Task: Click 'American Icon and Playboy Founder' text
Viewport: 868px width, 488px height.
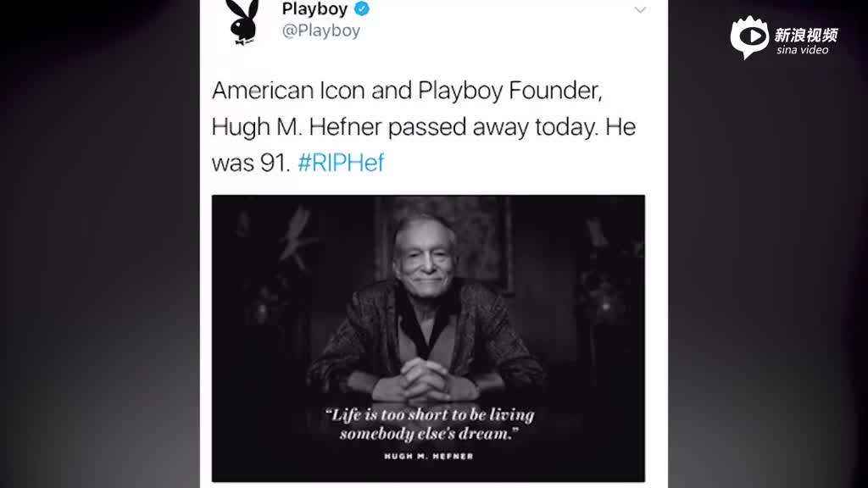Action: [407, 90]
